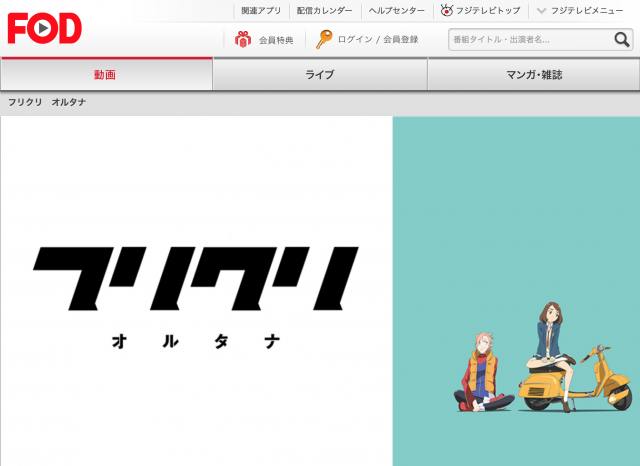Switch to the 動画 tab
Image resolution: width=640 pixels, height=466 pixels.
106,75
